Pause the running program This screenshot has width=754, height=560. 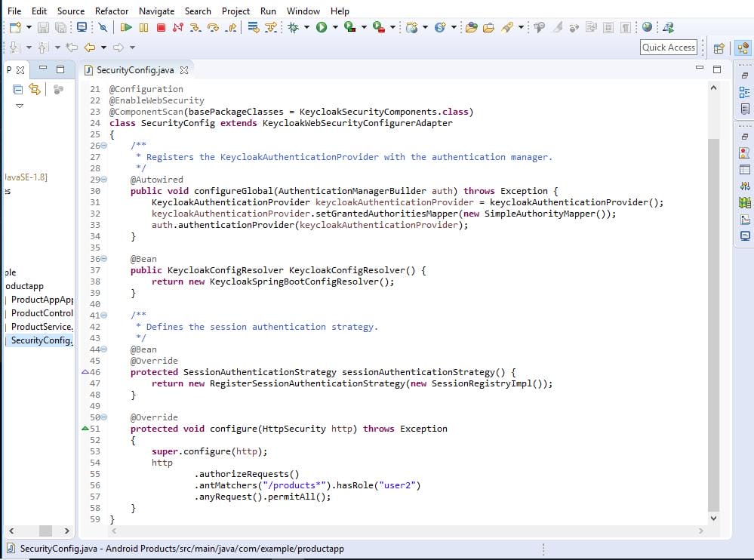(x=143, y=28)
